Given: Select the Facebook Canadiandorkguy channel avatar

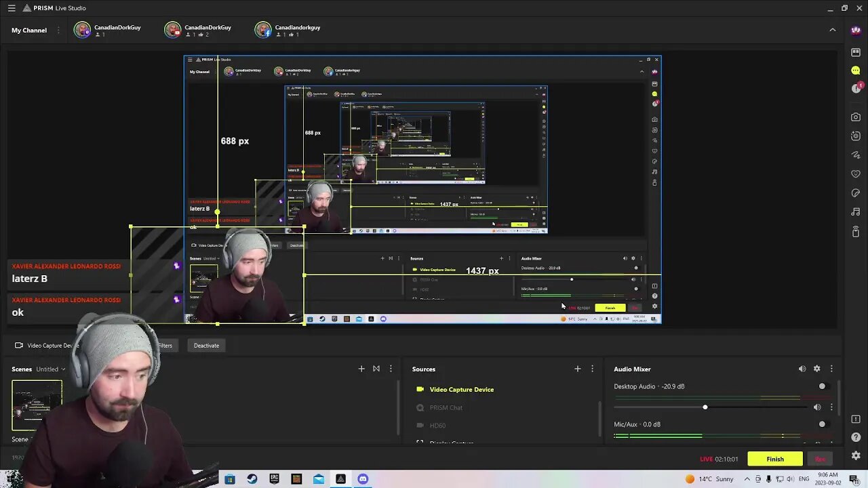Looking at the screenshot, I should pyautogui.click(x=263, y=30).
